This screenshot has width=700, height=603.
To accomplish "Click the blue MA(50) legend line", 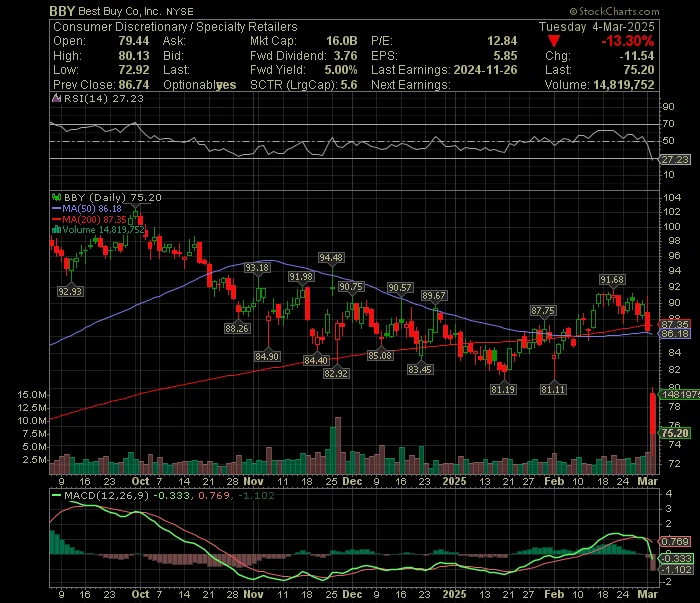I will tap(56, 208).
